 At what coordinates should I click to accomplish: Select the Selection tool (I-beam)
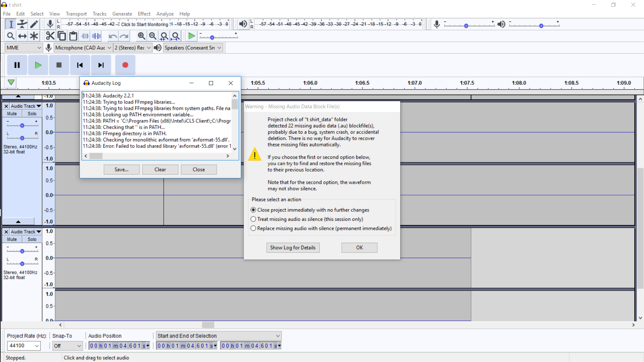11,24
